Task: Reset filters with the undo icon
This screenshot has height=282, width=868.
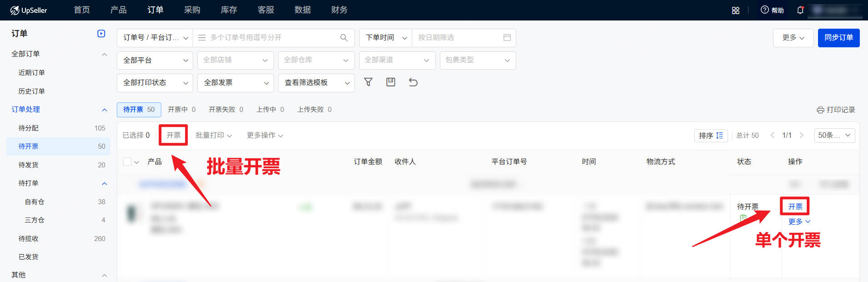Action: coord(413,82)
